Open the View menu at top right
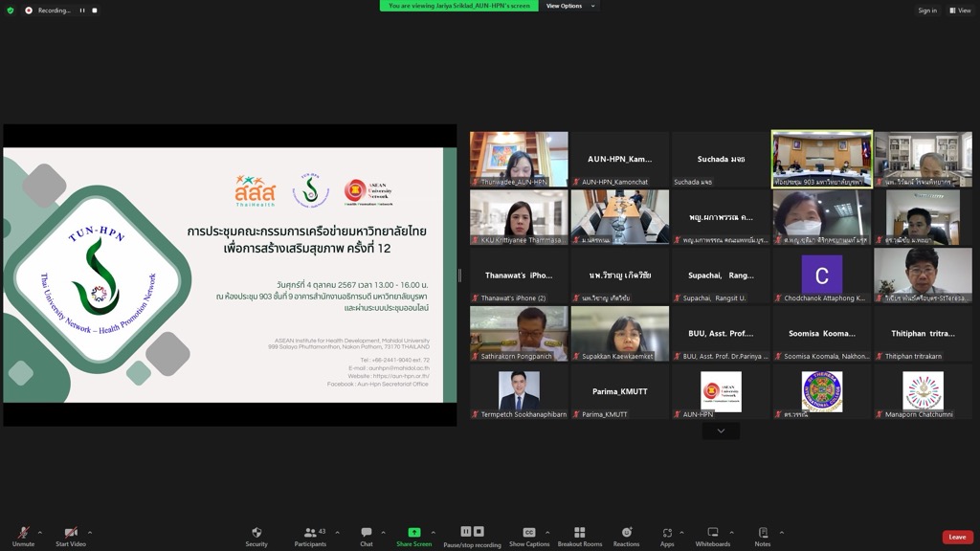Image resolution: width=980 pixels, height=551 pixels. pos(959,11)
